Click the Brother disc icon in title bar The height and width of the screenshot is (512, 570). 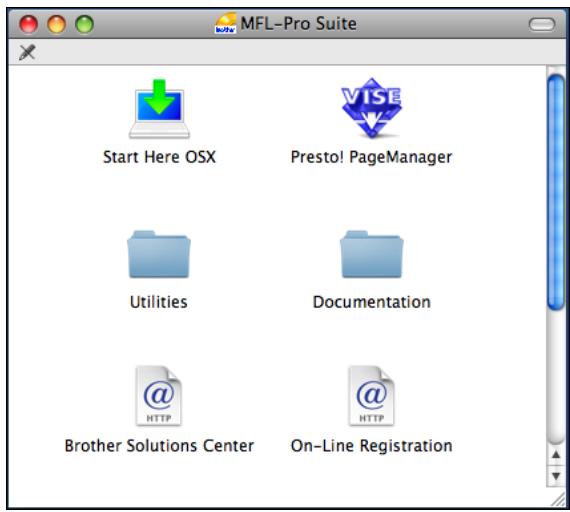tap(225, 24)
